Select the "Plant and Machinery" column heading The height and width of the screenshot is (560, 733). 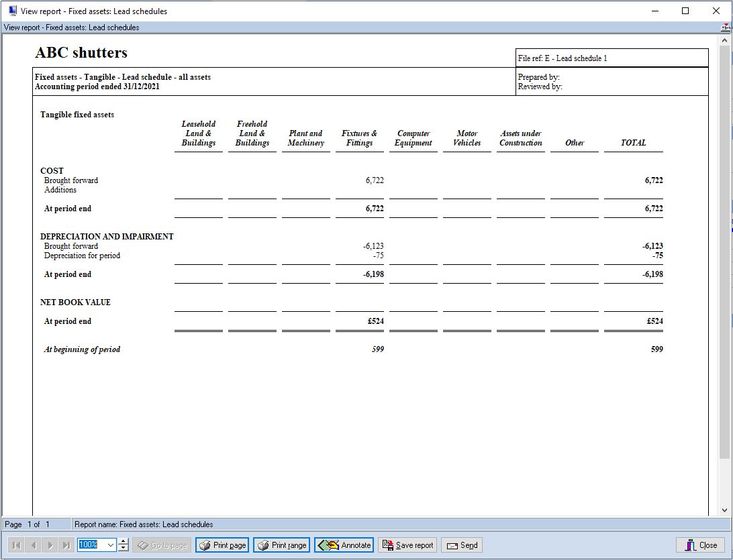point(305,138)
